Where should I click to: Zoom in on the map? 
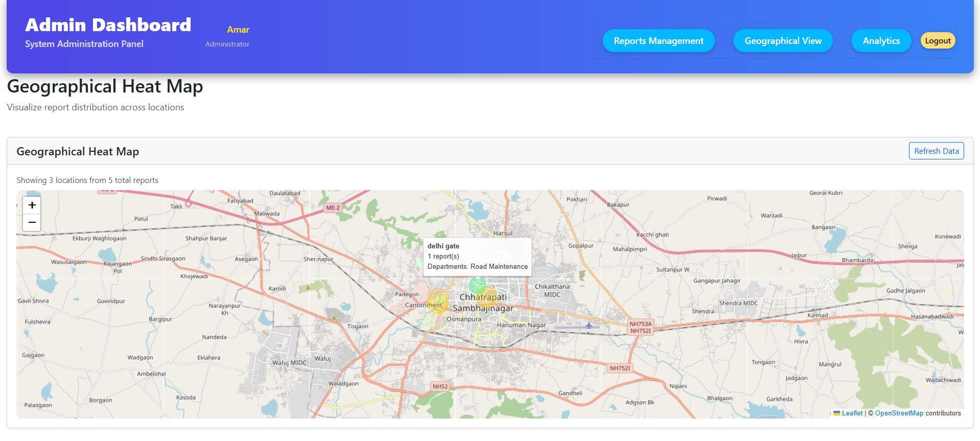click(32, 205)
